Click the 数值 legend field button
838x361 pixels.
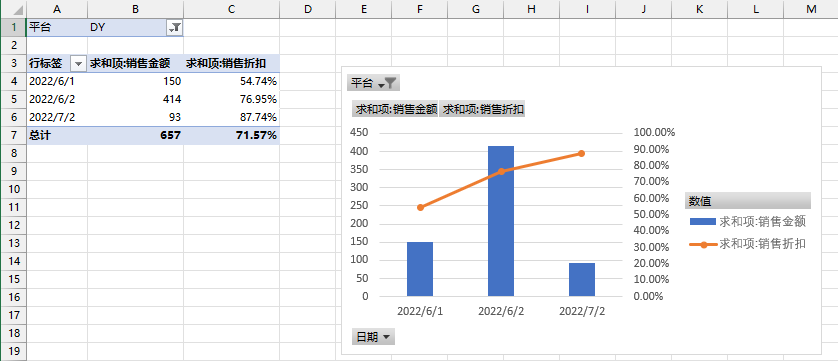coord(748,201)
